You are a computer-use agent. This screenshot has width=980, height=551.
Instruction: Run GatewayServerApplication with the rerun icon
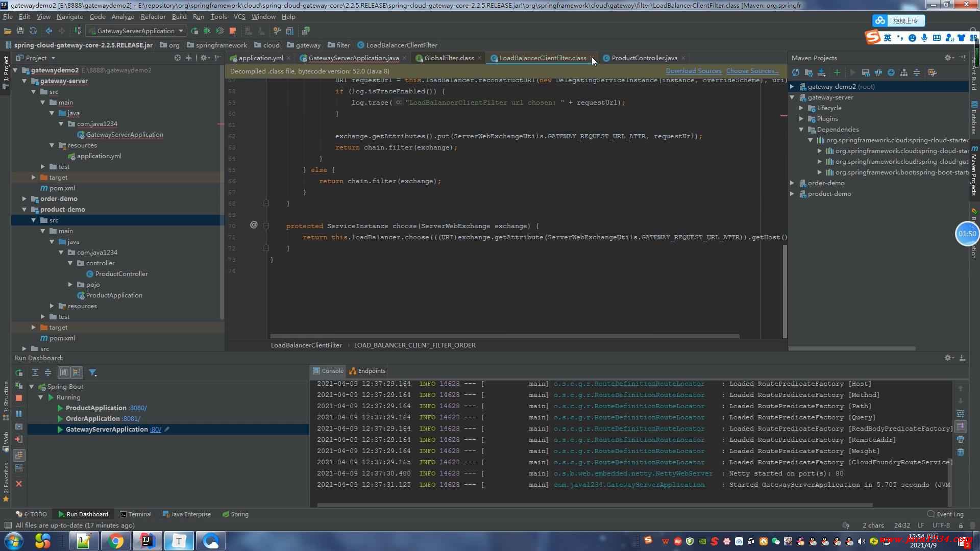[x=194, y=31]
